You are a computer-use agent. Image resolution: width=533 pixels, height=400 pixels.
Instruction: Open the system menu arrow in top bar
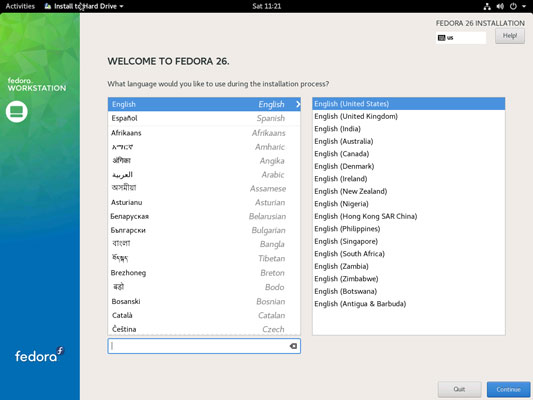[x=524, y=6]
